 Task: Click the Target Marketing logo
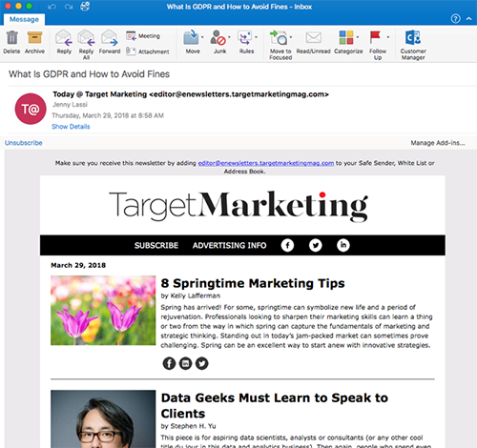point(238,206)
